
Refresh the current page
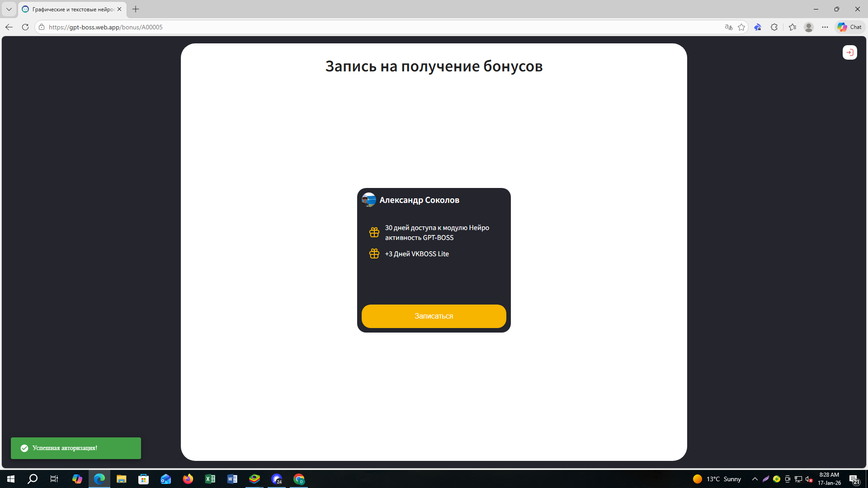25,27
